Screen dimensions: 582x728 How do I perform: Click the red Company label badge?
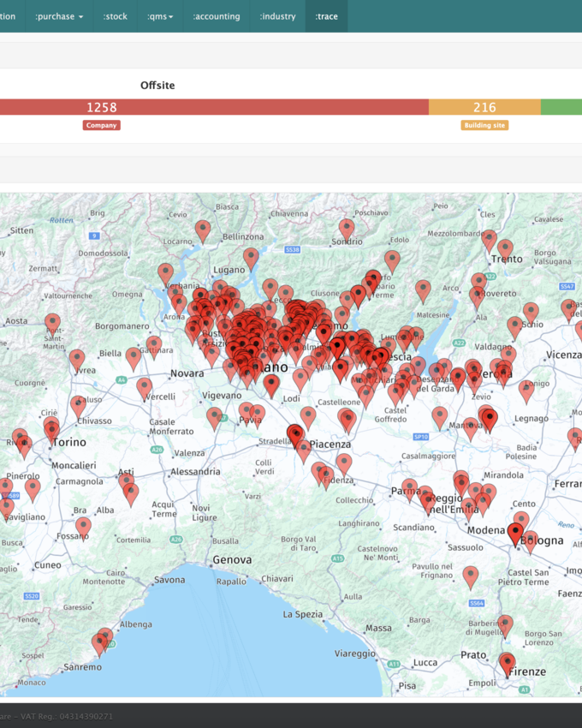coord(101,125)
